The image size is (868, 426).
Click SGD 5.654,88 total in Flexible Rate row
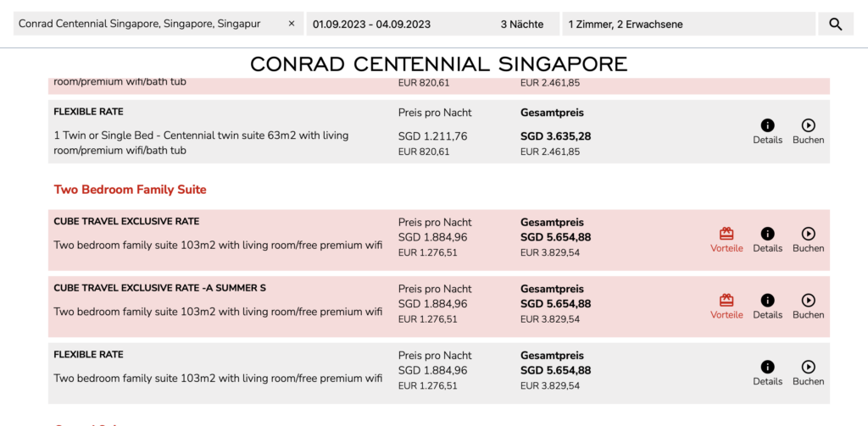click(x=555, y=370)
